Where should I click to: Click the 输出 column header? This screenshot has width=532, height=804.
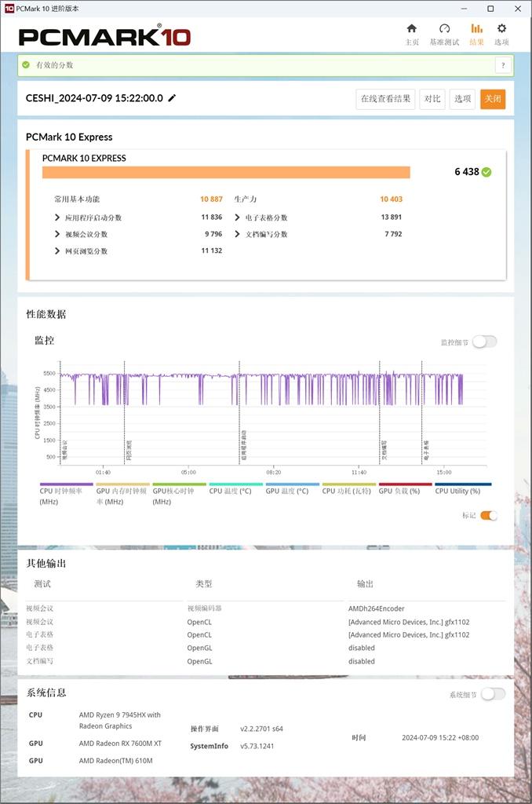pos(365,584)
